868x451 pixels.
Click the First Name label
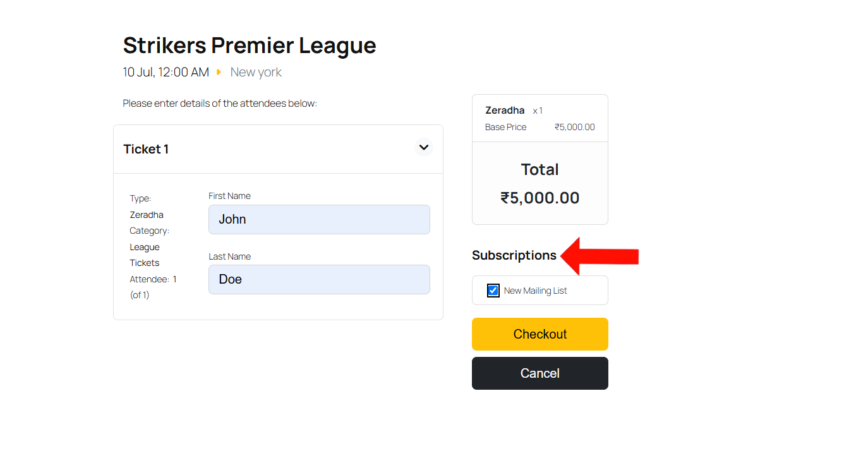point(229,196)
